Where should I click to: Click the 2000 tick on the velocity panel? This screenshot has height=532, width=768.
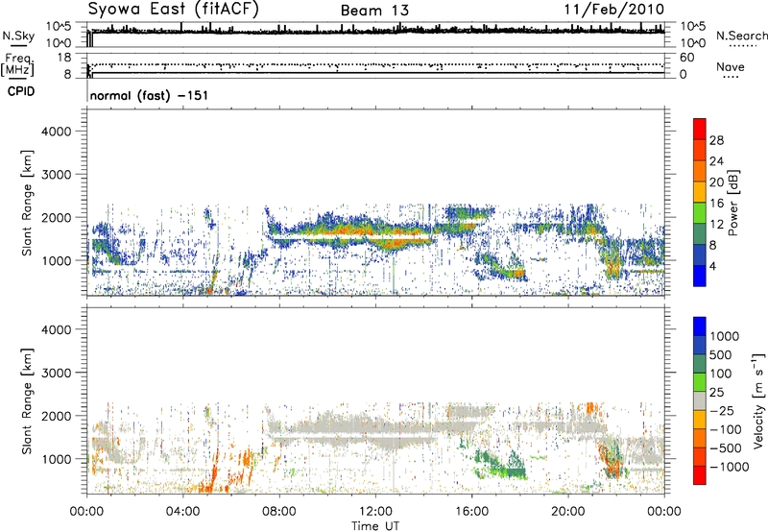(57, 416)
